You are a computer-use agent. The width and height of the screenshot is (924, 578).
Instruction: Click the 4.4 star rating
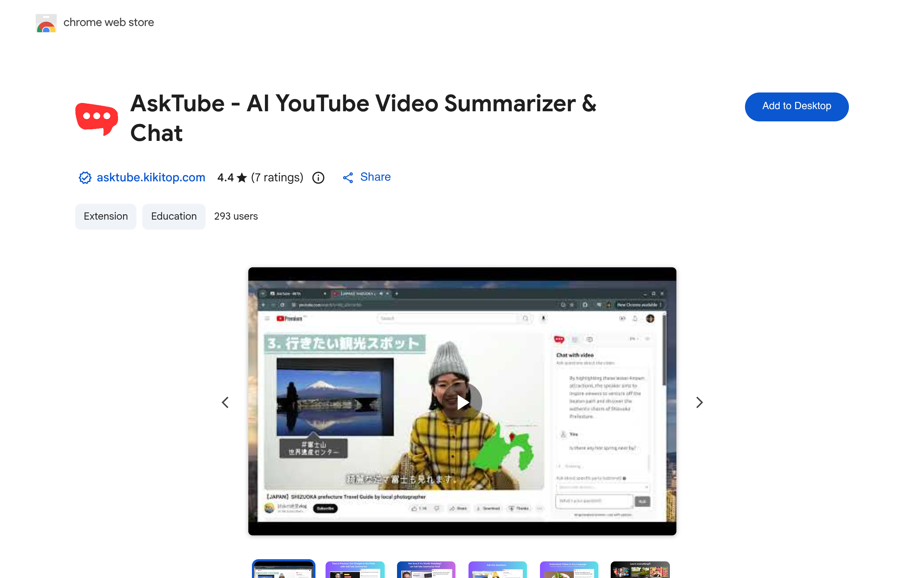click(x=232, y=177)
